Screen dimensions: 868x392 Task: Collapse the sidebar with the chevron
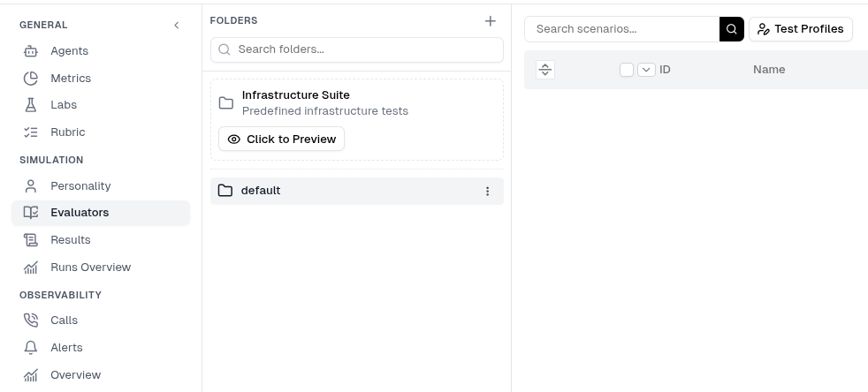[x=177, y=25]
